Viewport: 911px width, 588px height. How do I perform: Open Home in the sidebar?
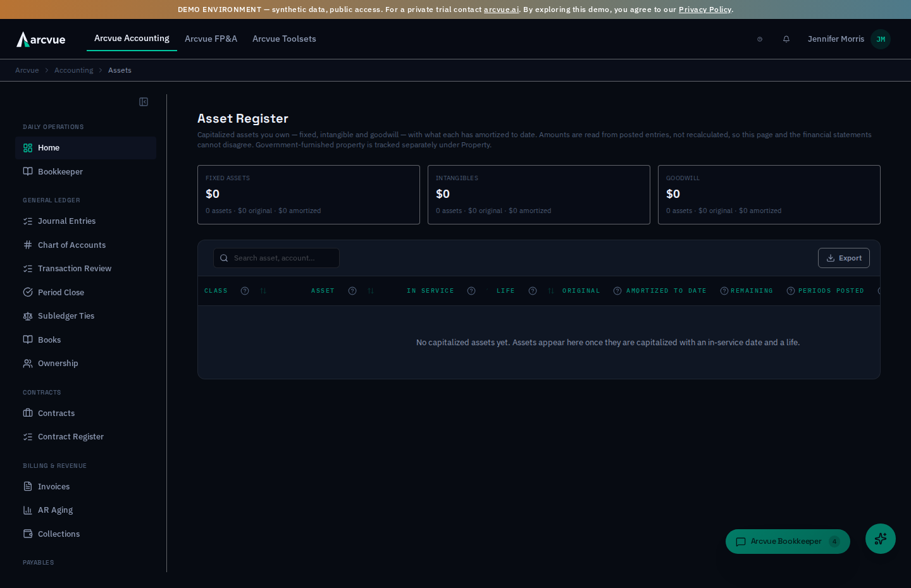click(x=85, y=148)
